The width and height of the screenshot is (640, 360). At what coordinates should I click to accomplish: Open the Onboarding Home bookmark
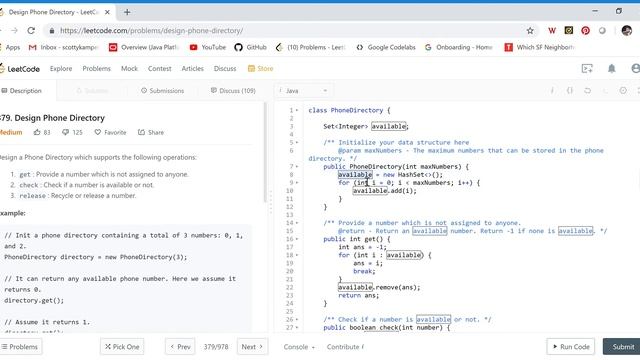[x=458, y=47]
